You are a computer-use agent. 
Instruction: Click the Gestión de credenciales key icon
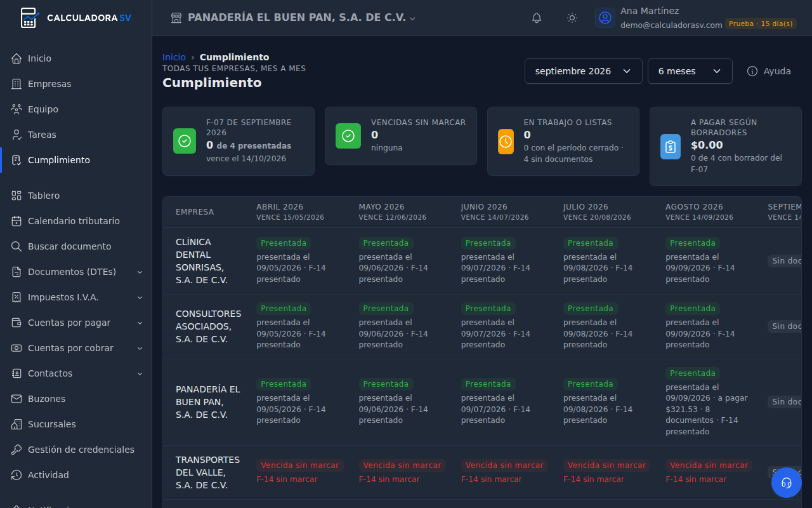[16, 450]
